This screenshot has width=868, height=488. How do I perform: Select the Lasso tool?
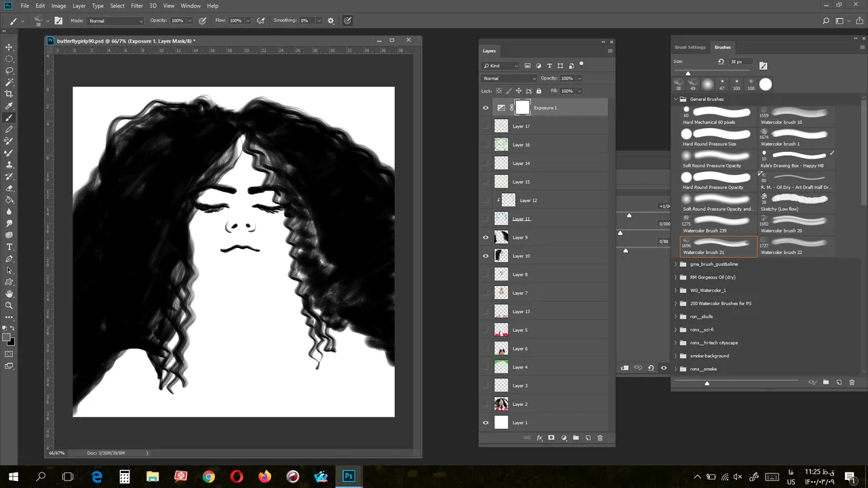tap(9, 70)
